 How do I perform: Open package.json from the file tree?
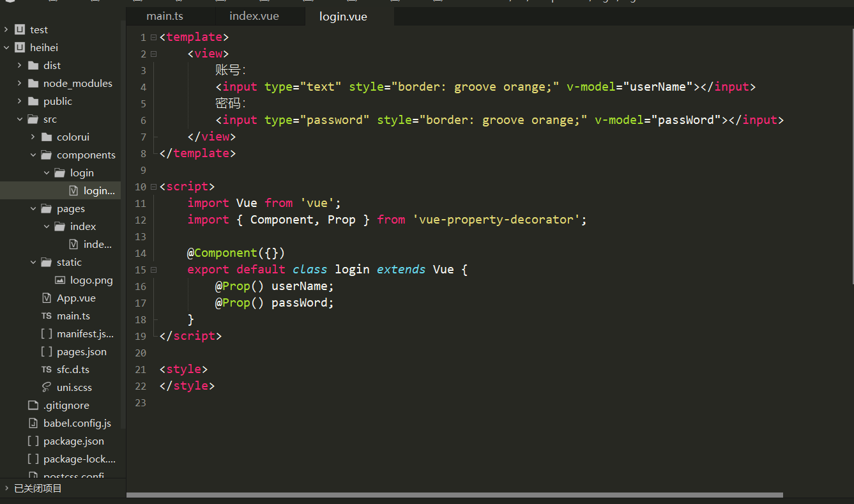pos(73,441)
